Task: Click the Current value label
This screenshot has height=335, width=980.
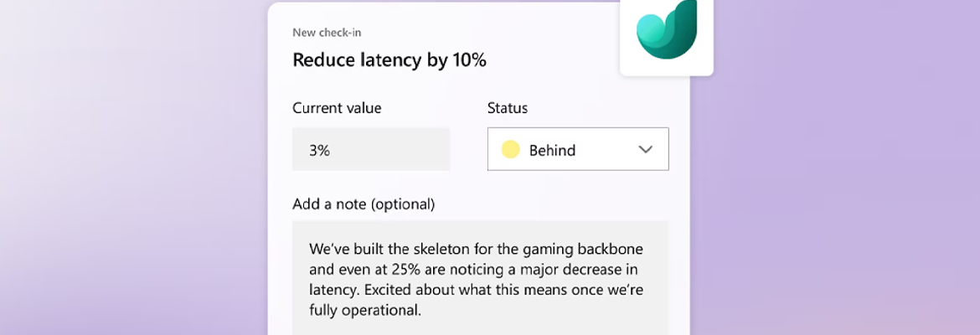Action: (x=337, y=108)
